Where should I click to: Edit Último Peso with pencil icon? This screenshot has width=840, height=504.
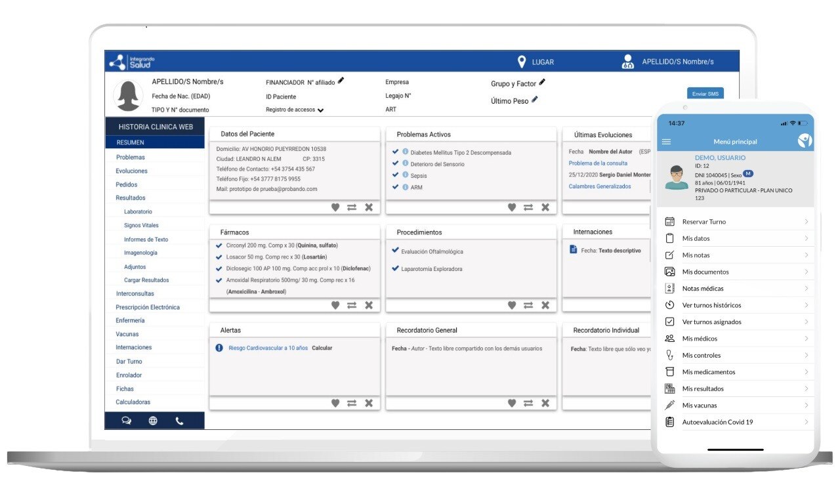click(535, 100)
